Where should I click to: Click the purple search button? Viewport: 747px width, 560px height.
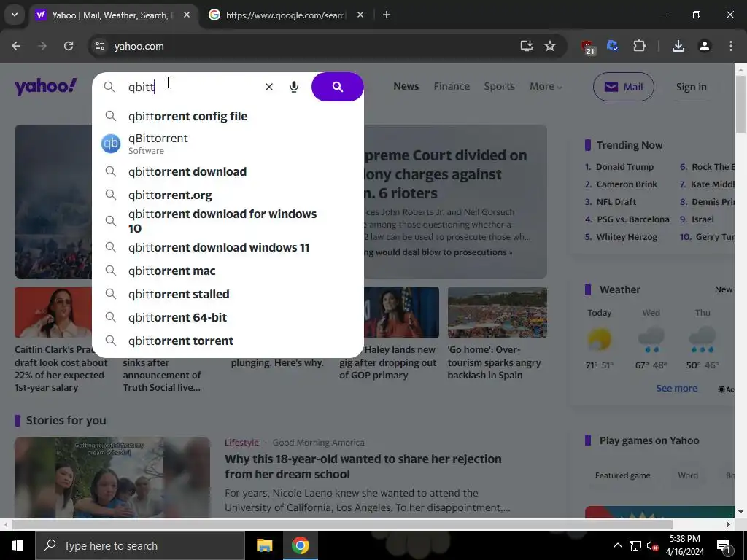click(x=337, y=87)
